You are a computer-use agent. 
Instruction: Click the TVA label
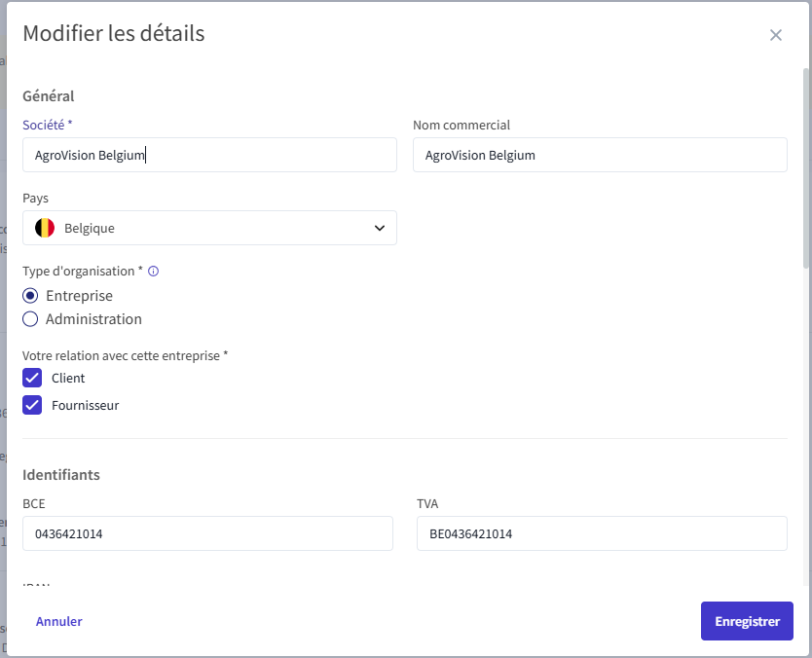[427, 504]
